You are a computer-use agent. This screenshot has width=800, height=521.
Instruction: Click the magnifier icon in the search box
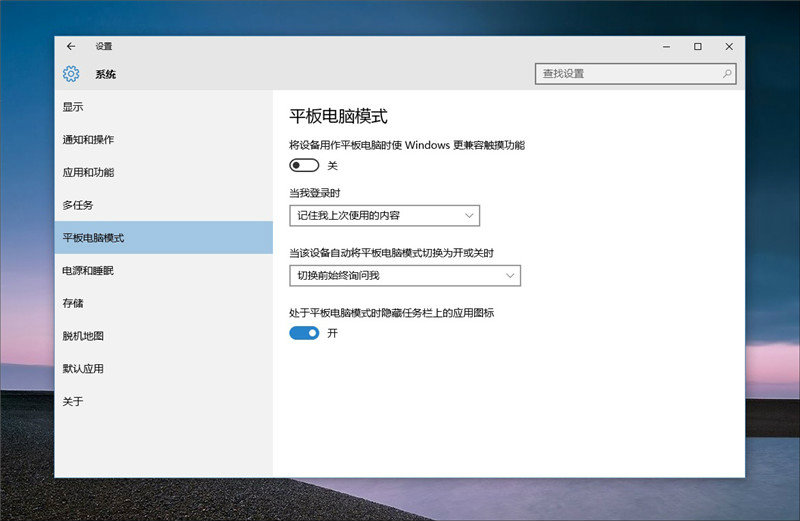(726, 74)
